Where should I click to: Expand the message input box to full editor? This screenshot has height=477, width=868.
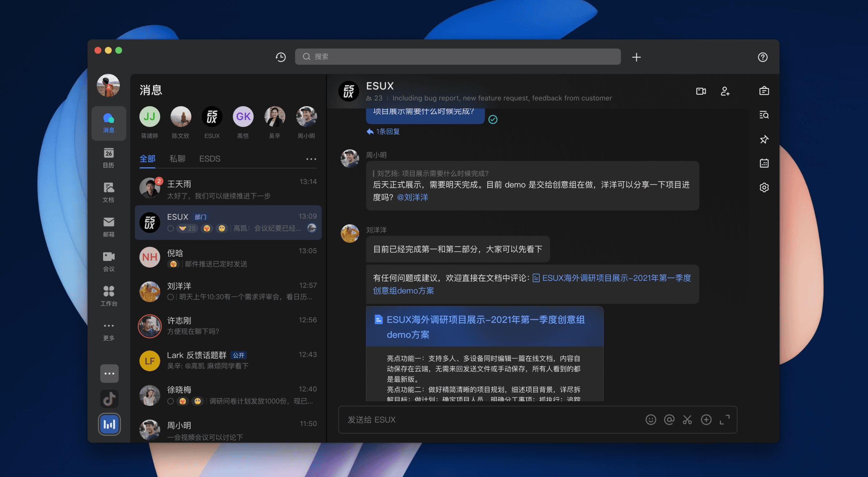tap(724, 420)
